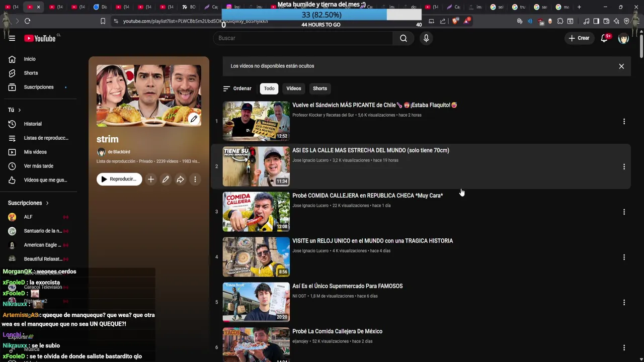Click the page vertical scrollbar
Image resolution: width=644 pixels, height=362 pixels.
[x=641, y=45]
